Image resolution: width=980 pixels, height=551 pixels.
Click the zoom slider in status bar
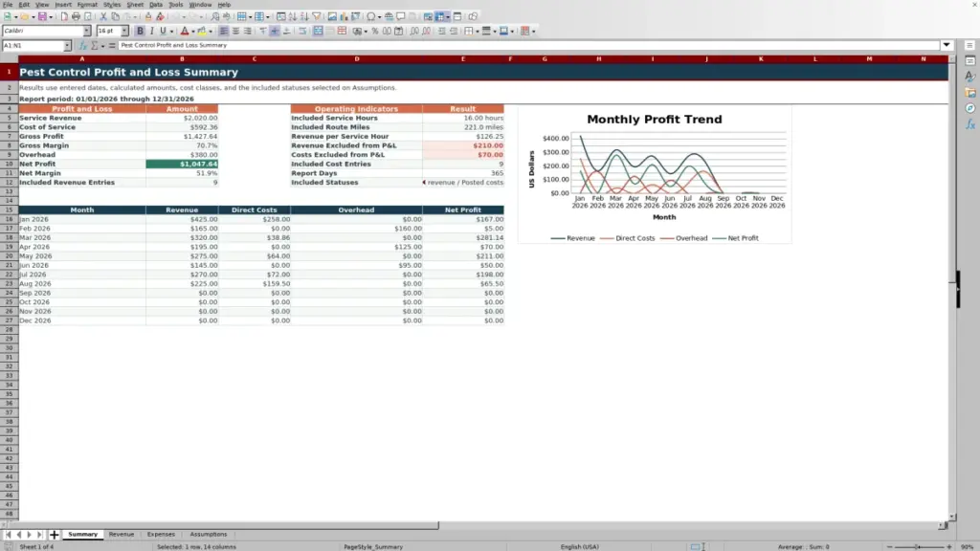(919, 547)
